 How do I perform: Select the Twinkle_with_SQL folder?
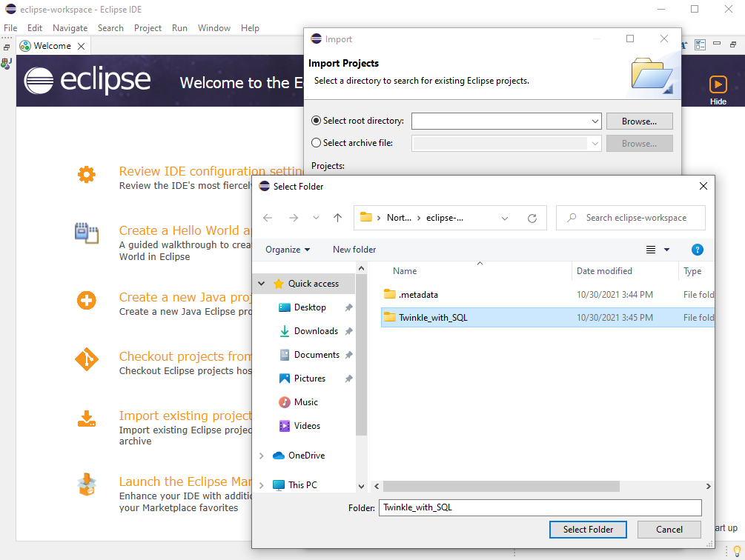[x=548, y=318]
